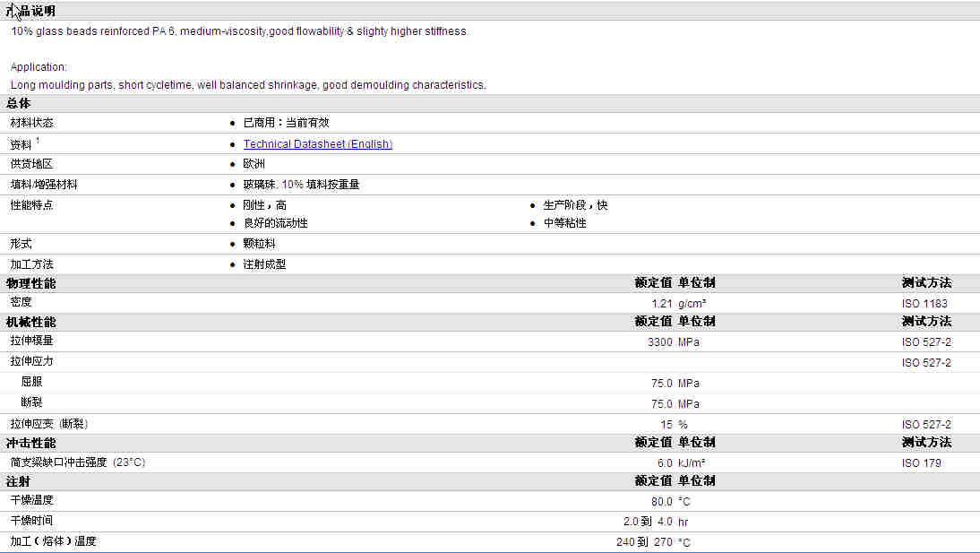Click the '冲击性能' section header

(x=31, y=443)
